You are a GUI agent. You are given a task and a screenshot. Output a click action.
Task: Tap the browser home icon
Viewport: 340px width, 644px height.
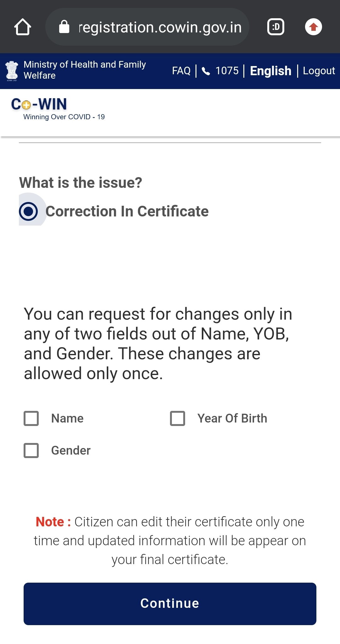[x=23, y=27]
